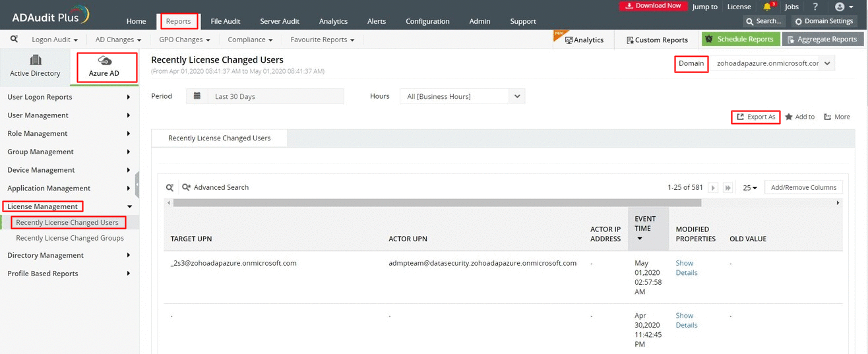
Task: Click the Add to star button
Action: [x=799, y=117]
